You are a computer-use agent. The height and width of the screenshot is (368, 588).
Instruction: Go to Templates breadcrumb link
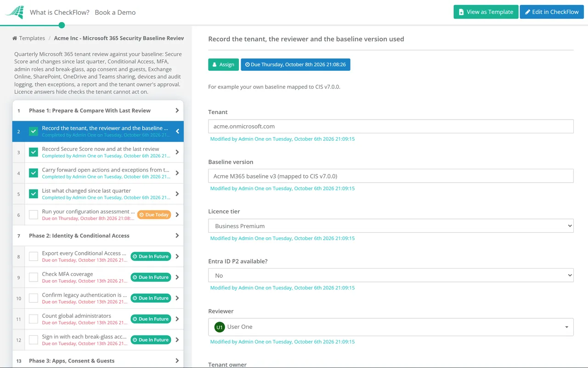(x=32, y=38)
